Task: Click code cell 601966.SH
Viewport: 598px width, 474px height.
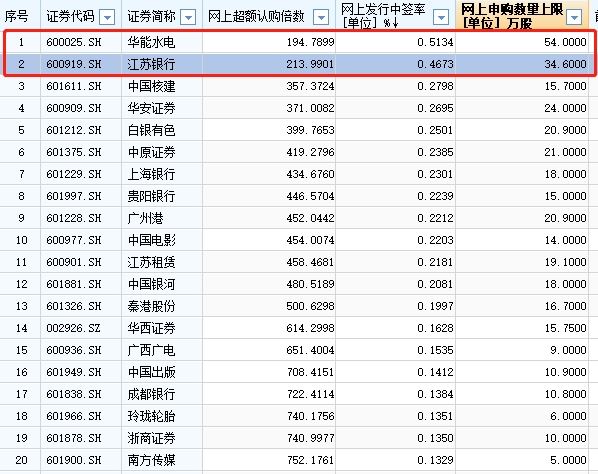Action: tap(74, 416)
